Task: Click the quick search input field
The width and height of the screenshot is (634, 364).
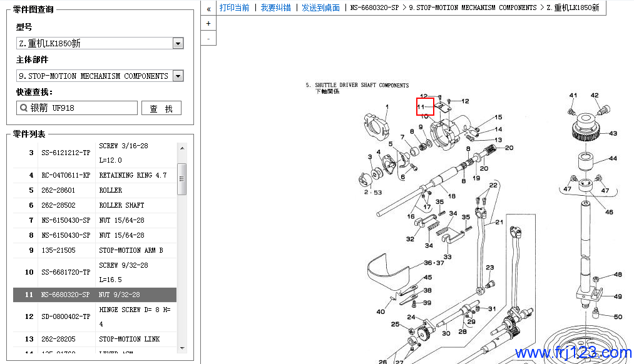Action: pos(81,108)
